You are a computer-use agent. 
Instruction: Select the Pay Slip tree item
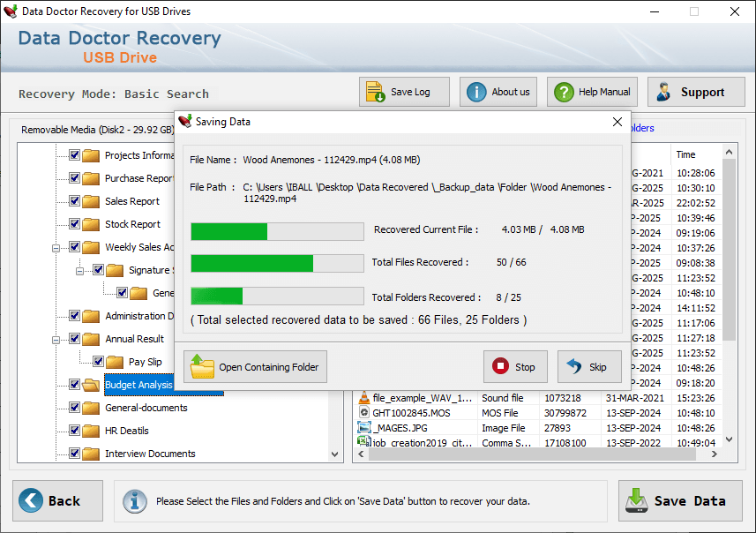tap(146, 362)
